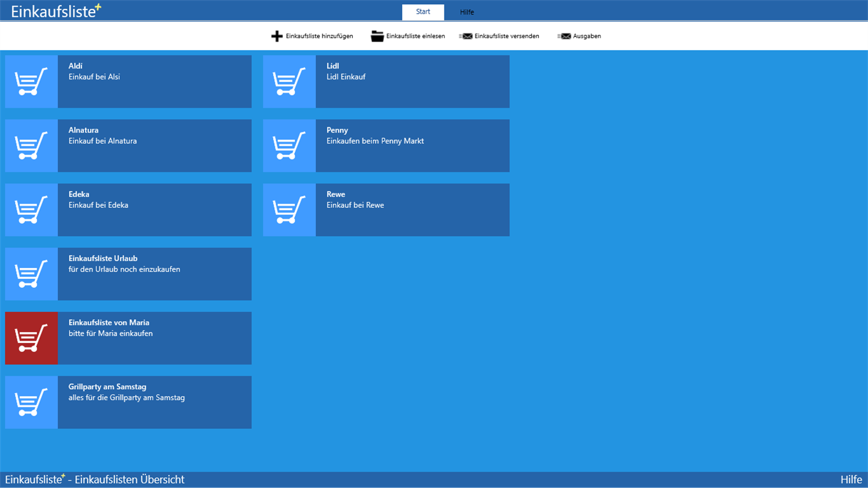868x488 pixels.
Task: Select the Edeka shopping cart icon
Action: click(x=31, y=210)
